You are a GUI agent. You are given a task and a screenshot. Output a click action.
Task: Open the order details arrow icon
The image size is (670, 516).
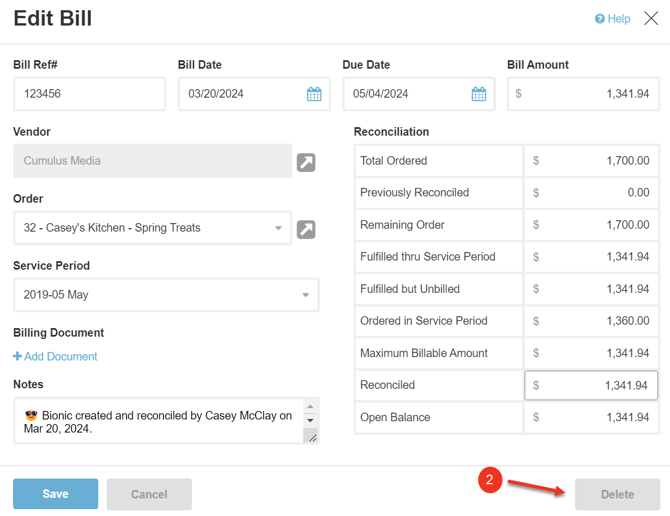(306, 229)
